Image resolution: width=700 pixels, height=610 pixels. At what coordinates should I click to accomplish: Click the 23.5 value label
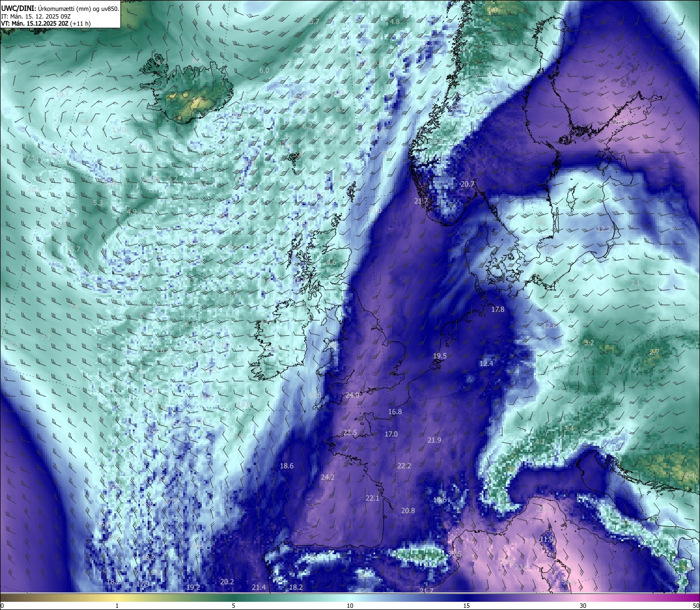pyautogui.click(x=350, y=433)
